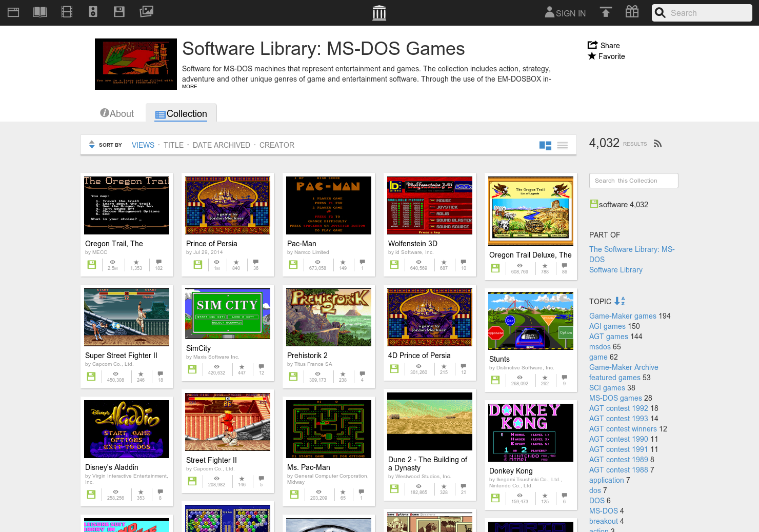Switch to tile view layout
This screenshot has height=532, width=759.
tap(545, 145)
